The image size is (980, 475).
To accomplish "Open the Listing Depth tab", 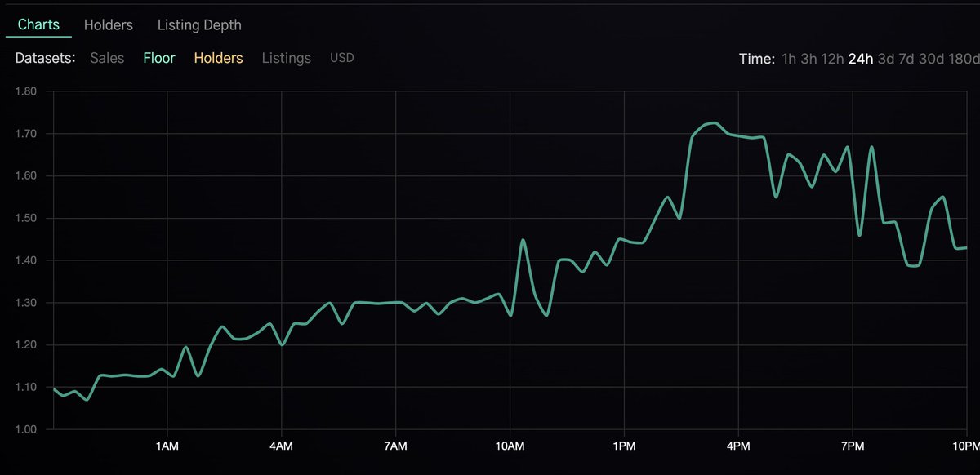I will click(199, 25).
